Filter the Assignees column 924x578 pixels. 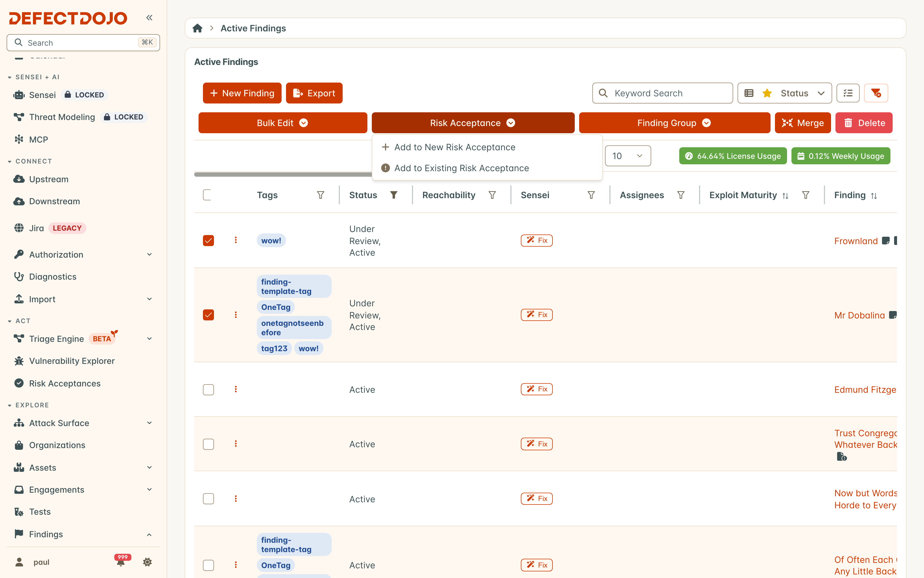point(681,195)
